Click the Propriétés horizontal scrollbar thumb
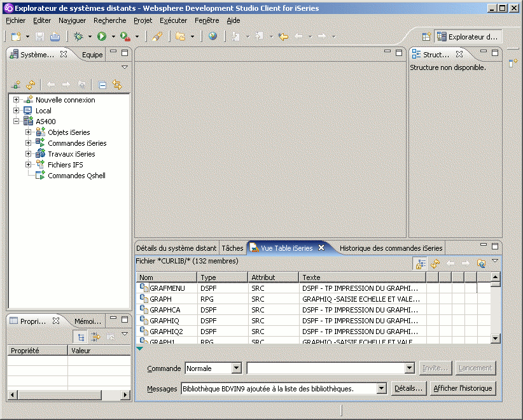523x420 pixels. point(59,395)
